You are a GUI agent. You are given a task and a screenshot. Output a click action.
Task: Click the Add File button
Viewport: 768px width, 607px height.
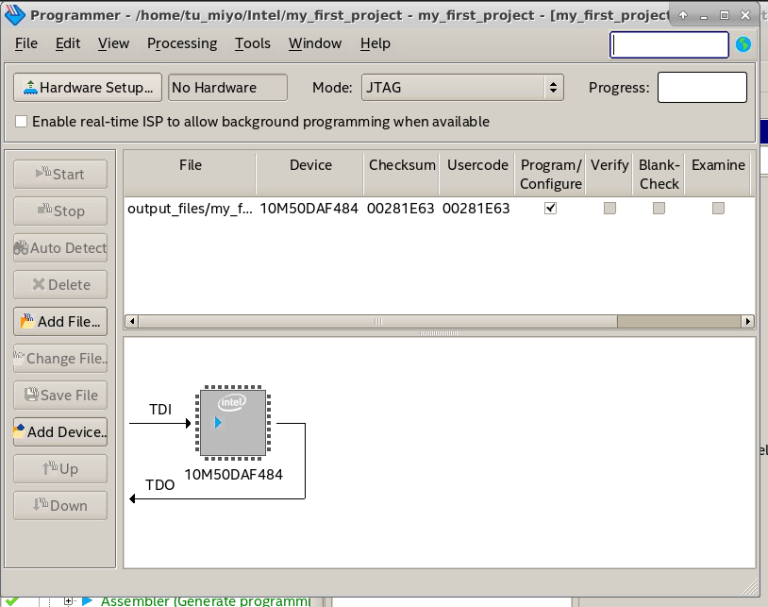tap(60, 322)
